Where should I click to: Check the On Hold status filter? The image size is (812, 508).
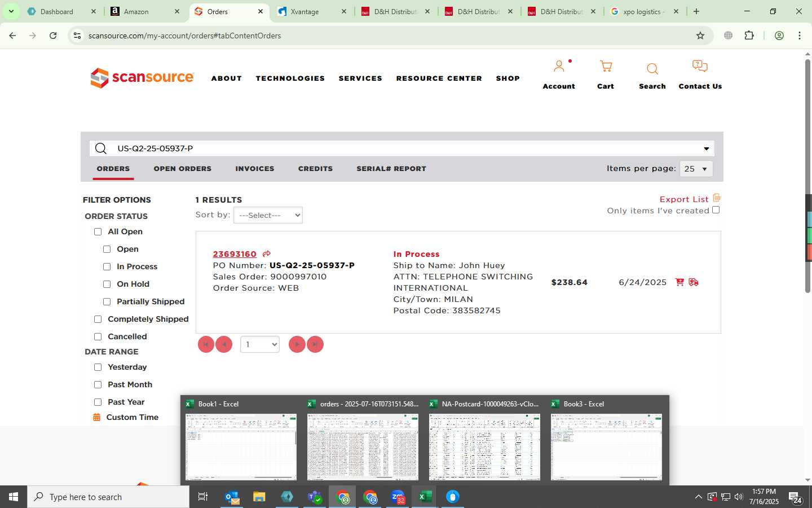point(107,284)
